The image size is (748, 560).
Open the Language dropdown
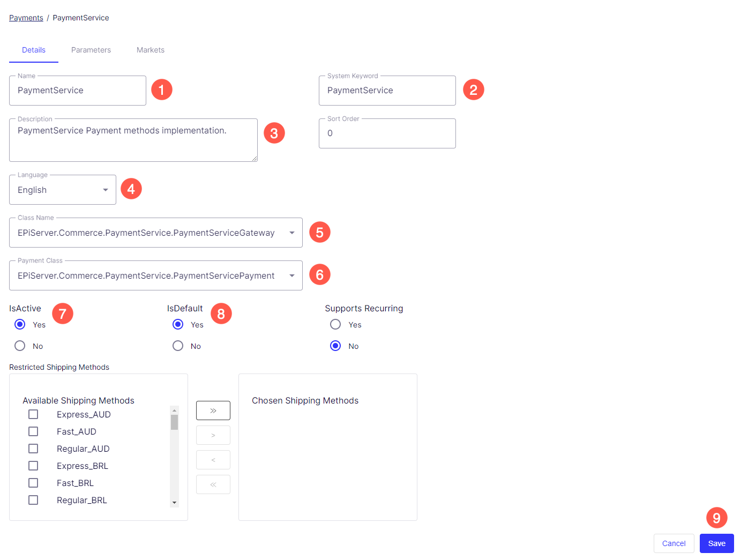(x=63, y=190)
